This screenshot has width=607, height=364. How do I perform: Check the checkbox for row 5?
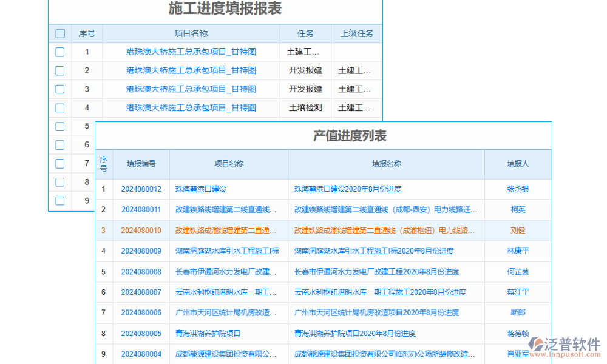click(60, 127)
